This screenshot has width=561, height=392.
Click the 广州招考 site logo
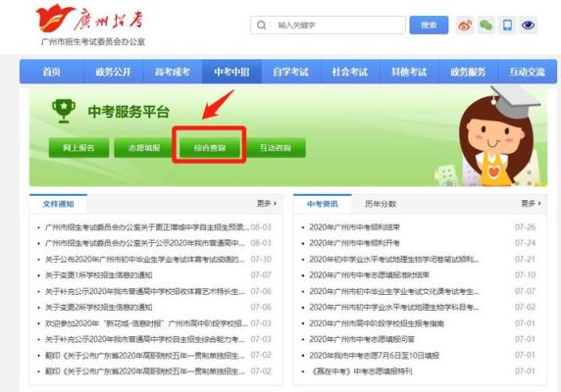click(91, 25)
